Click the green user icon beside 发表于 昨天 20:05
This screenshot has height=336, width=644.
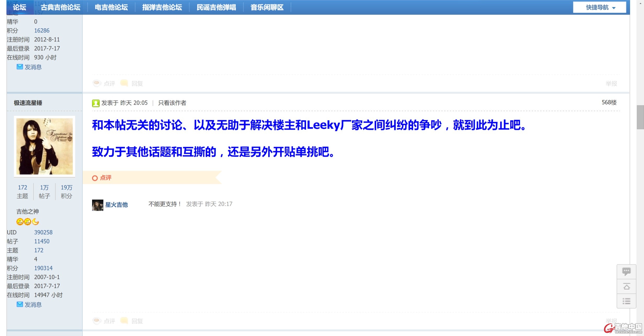tap(96, 103)
